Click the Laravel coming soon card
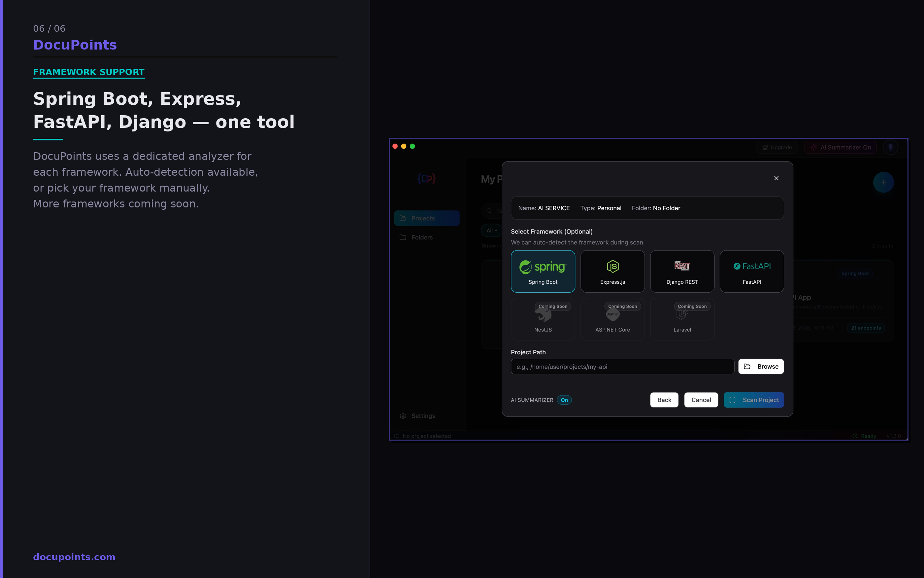 click(682, 319)
